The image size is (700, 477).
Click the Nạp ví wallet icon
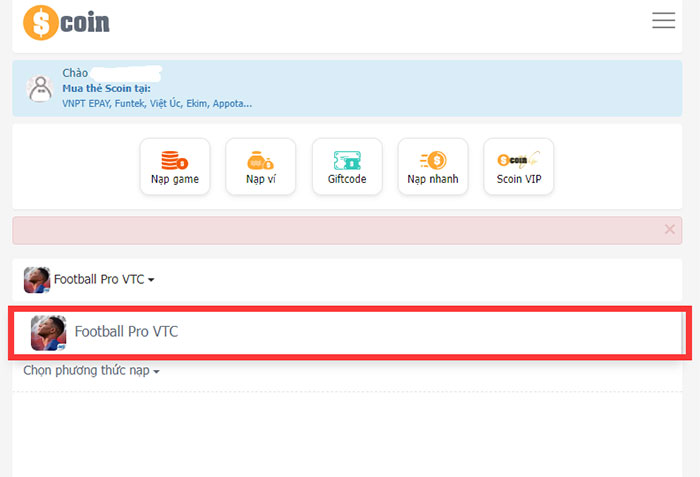260,160
